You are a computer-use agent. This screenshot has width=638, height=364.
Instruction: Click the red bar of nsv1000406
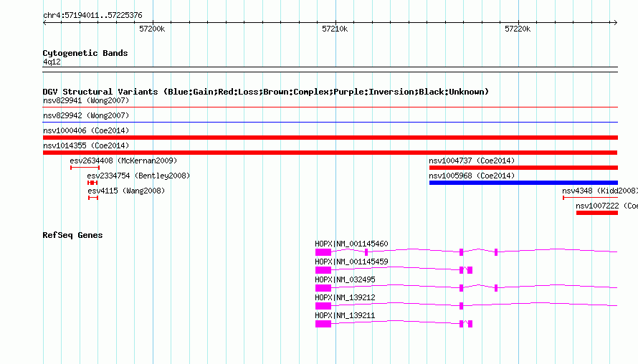[330, 138]
